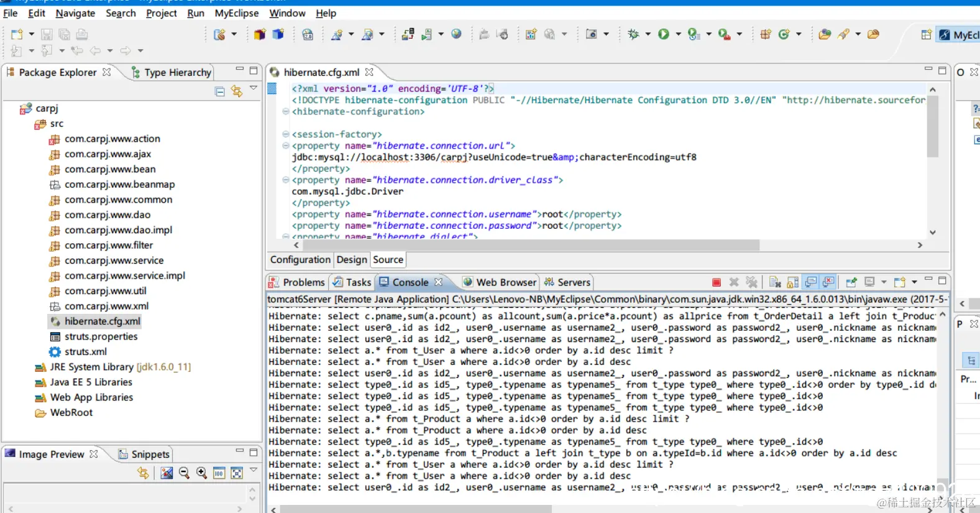Click Collapse All in Package Explorer

click(x=219, y=91)
